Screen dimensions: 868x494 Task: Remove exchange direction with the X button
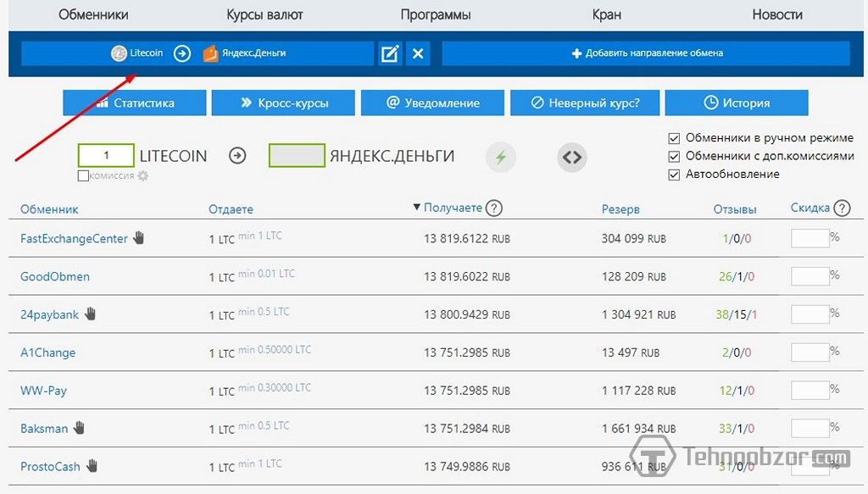pos(418,53)
